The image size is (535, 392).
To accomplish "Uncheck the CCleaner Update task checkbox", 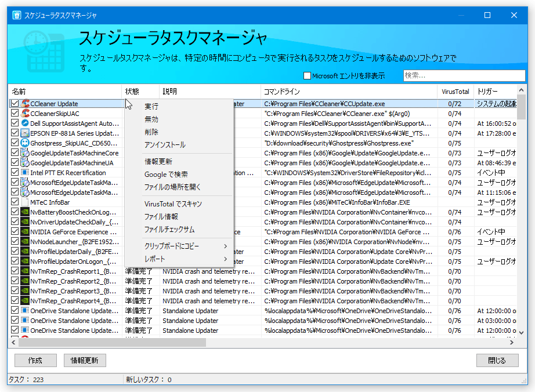I will tap(15, 103).
